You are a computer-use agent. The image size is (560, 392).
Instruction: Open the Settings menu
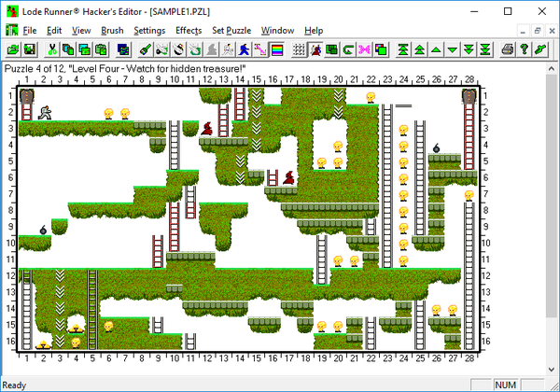pyautogui.click(x=149, y=30)
